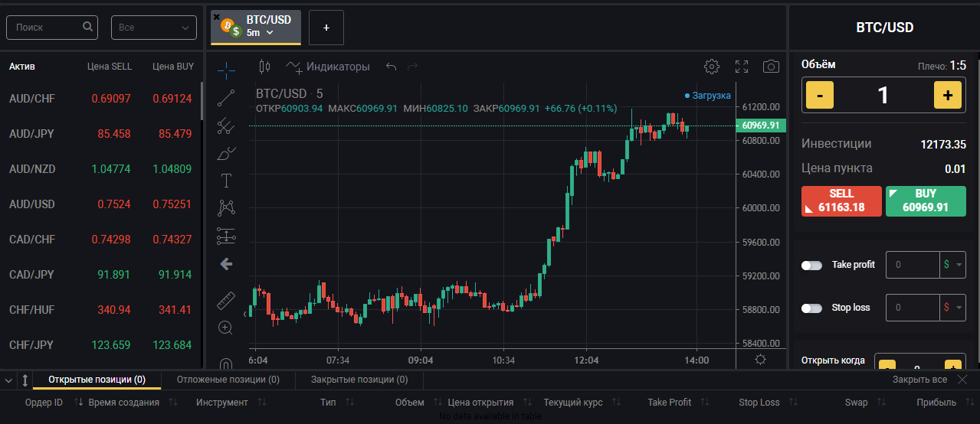Viewport: 980px width, 424px height.
Task: Sort table by Инструмент column
Action: pyautogui.click(x=231, y=403)
